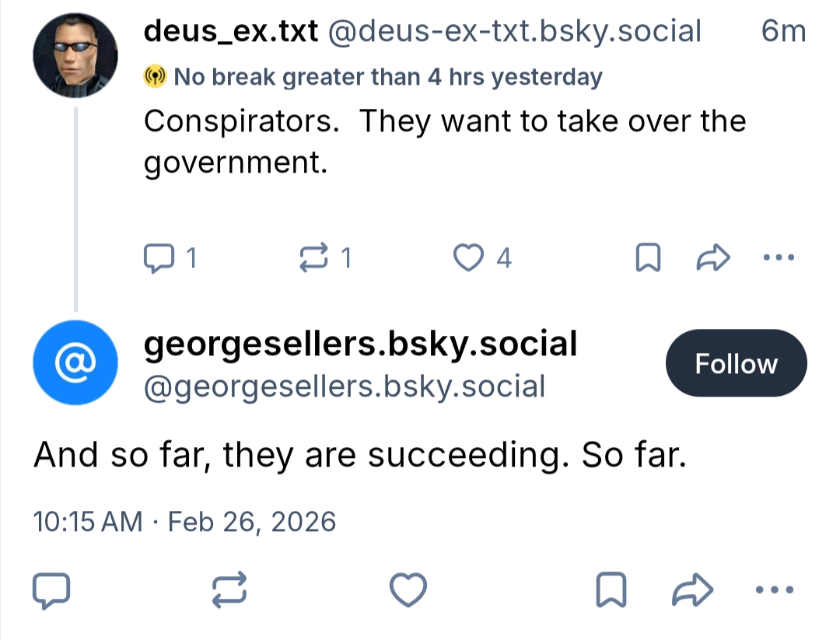Viewport: 840px width, 640px height.
Task: Like the deus_ex.txt post
Action: point(468,257)
